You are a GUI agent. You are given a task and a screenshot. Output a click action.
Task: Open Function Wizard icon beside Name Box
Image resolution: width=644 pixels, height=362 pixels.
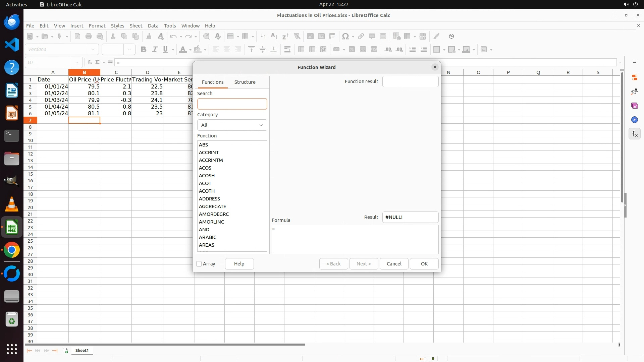90,62
